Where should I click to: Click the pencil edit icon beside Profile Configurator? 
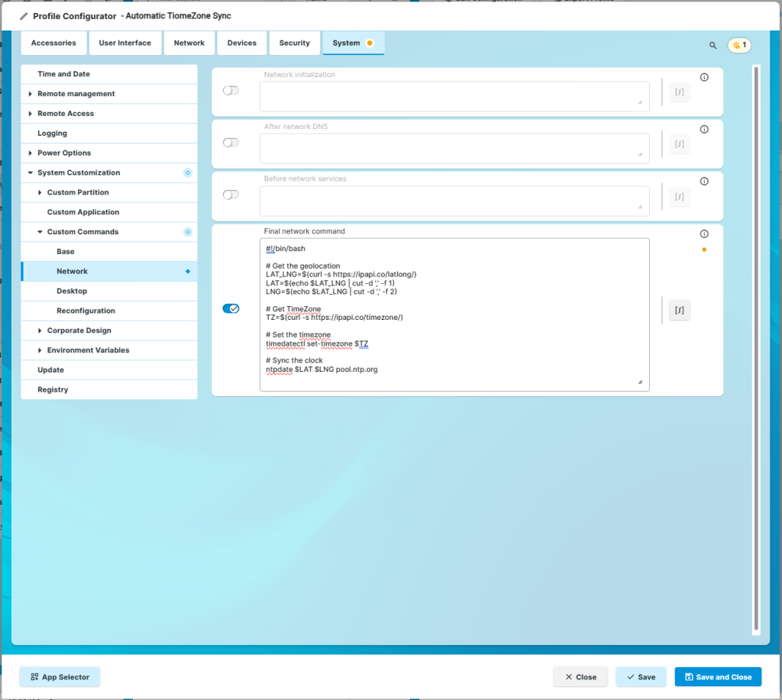point(24,16)
